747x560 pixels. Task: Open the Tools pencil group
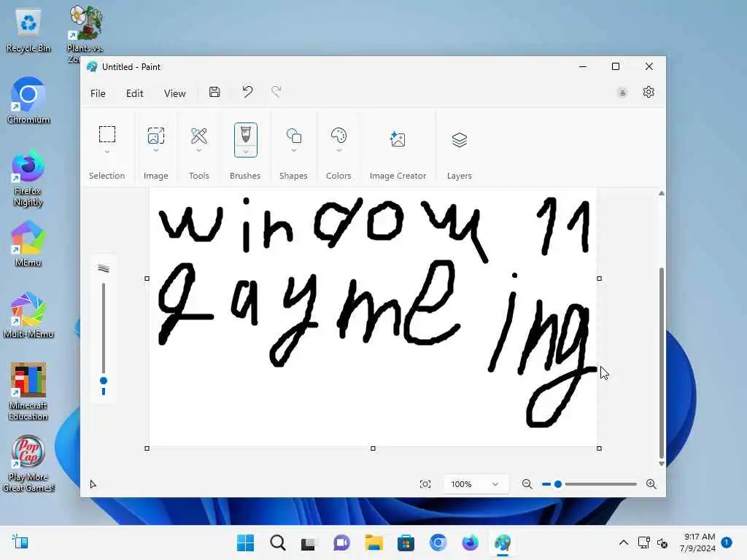(x=199, y=136)
